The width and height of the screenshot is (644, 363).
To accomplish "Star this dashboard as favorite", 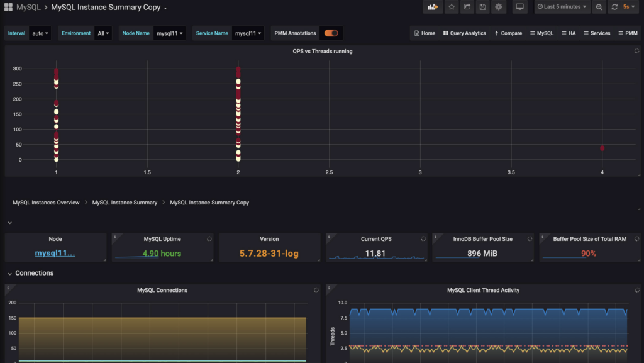I will click(451, 7).
